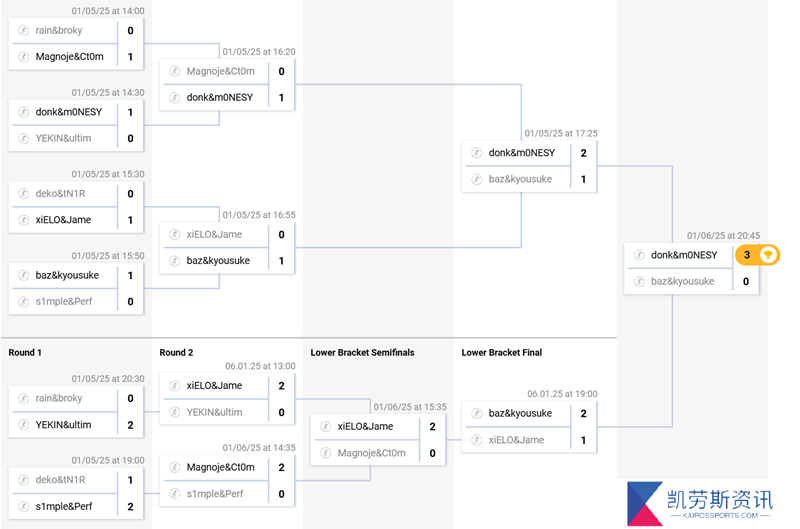Click the team icon beside s1mple&Perf in the 15:50 match
The width and height of the screenshot is (800, 529).
23,301
